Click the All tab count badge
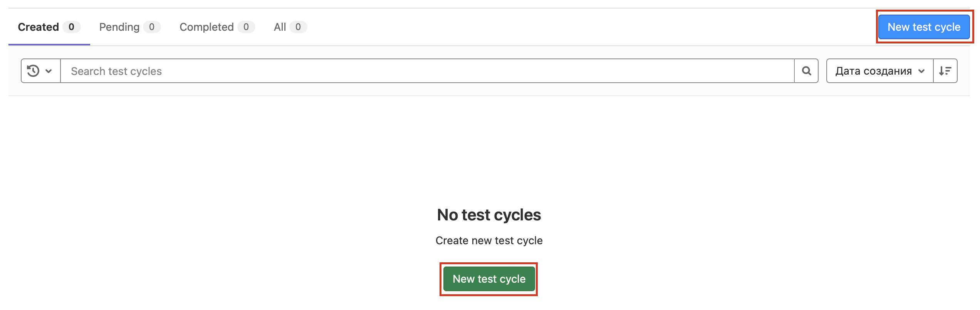The height and width of the screenshot is (310, 980). click(x=298, y=27)
